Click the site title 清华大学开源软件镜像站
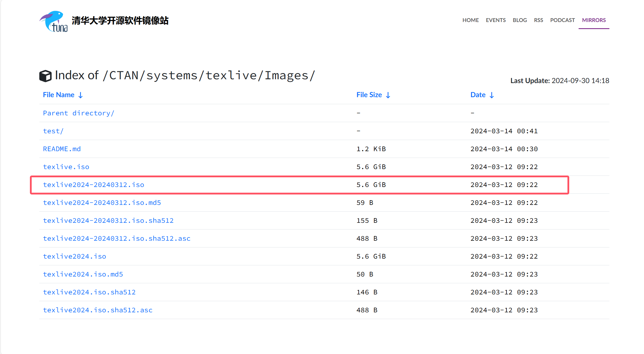This screenshot has height=354, width=644. pos(120,21)
